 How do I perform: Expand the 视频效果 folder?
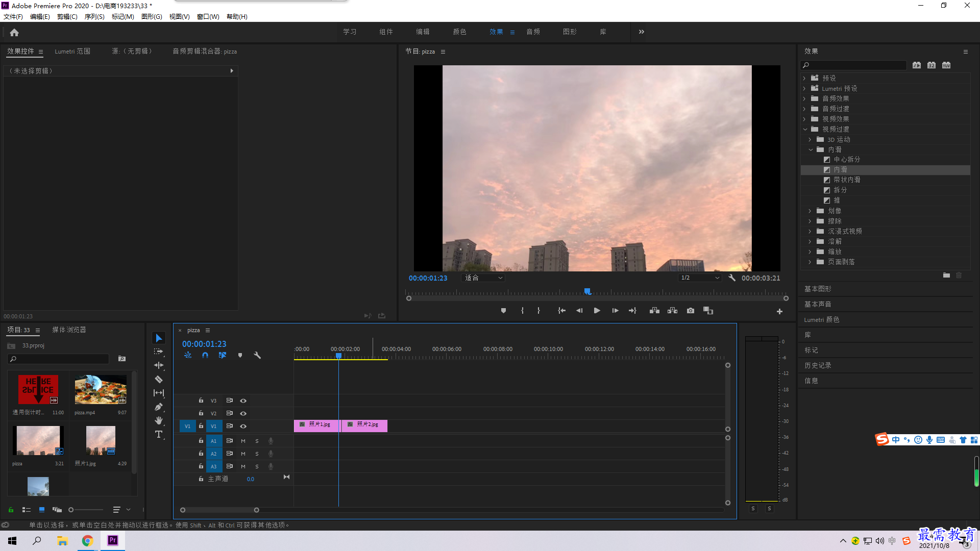pos(804,119)
